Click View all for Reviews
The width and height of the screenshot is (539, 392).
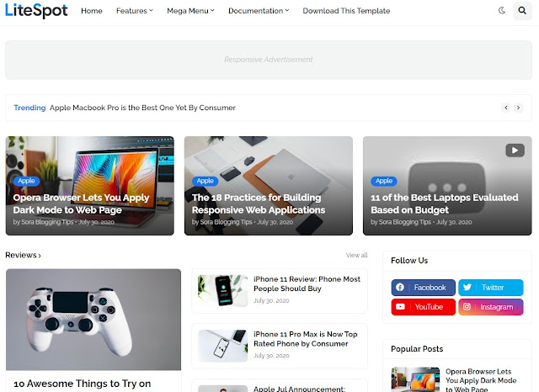click(356, 255)
